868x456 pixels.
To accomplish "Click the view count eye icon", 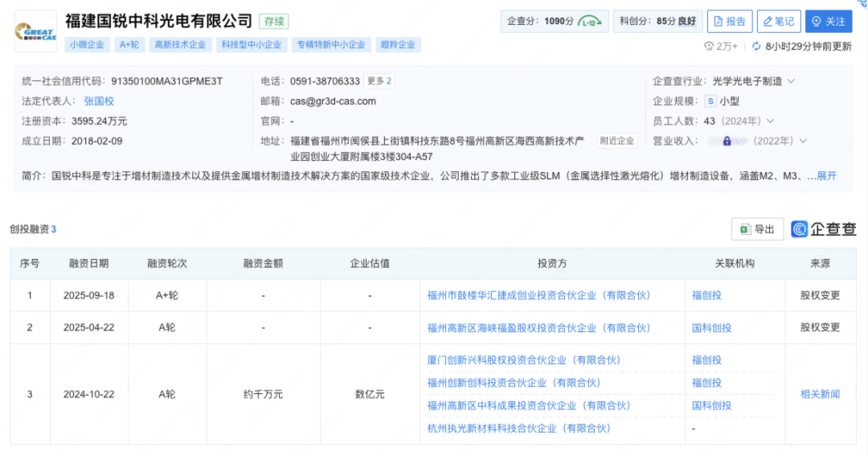I will coord(709,47).
